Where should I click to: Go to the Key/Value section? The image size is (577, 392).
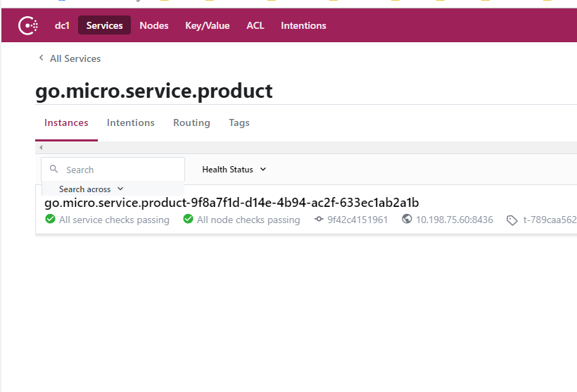pyautogui.click(x=207, y=26)
